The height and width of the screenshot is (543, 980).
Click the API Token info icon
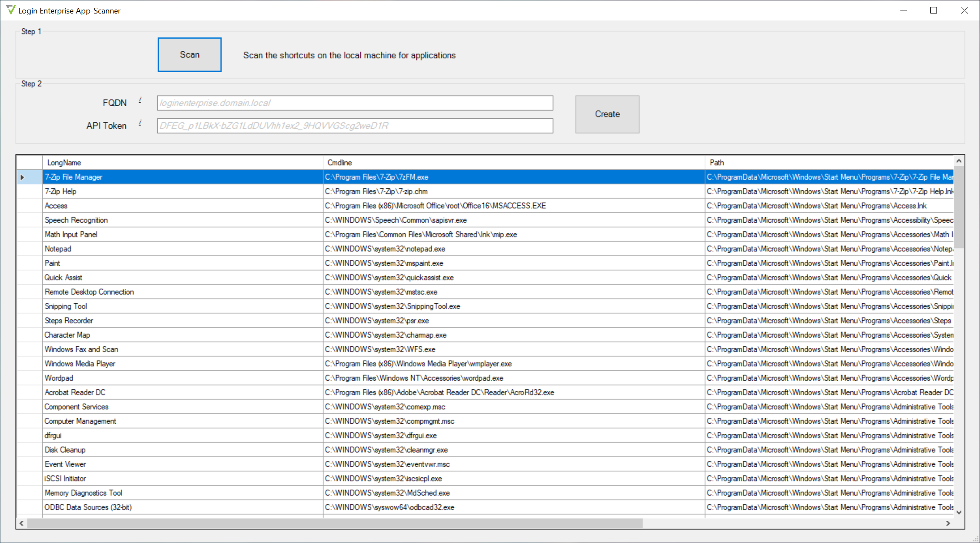click(x=140, y=123)
